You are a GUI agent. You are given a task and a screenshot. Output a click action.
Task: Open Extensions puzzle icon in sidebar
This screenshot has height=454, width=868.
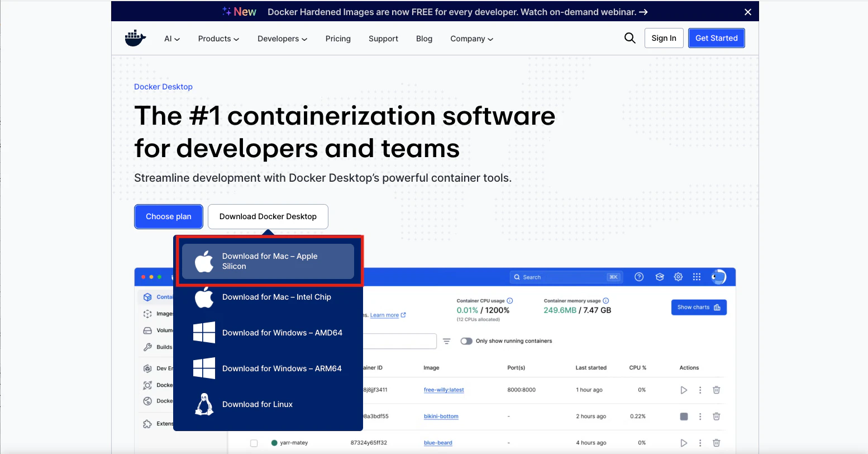[147, 424]
